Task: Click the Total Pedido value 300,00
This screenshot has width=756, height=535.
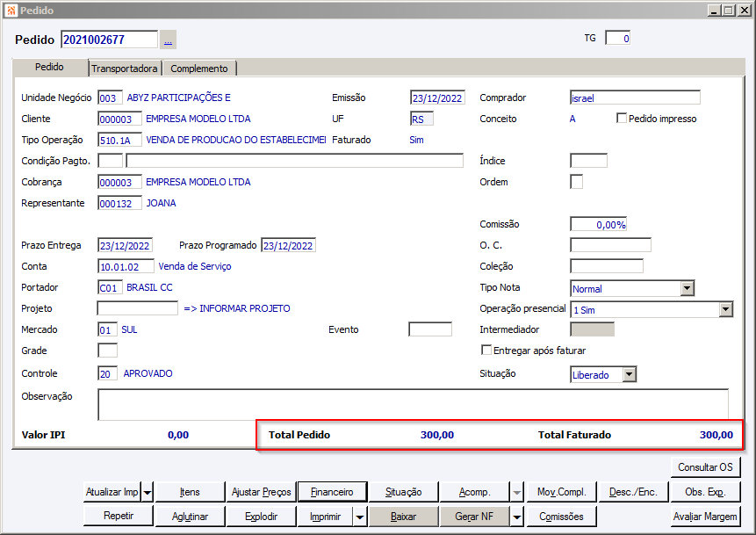Action: (436, 435)
